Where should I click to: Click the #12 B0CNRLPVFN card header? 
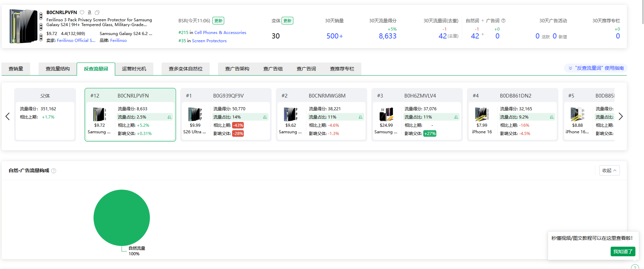pos(130,96)
